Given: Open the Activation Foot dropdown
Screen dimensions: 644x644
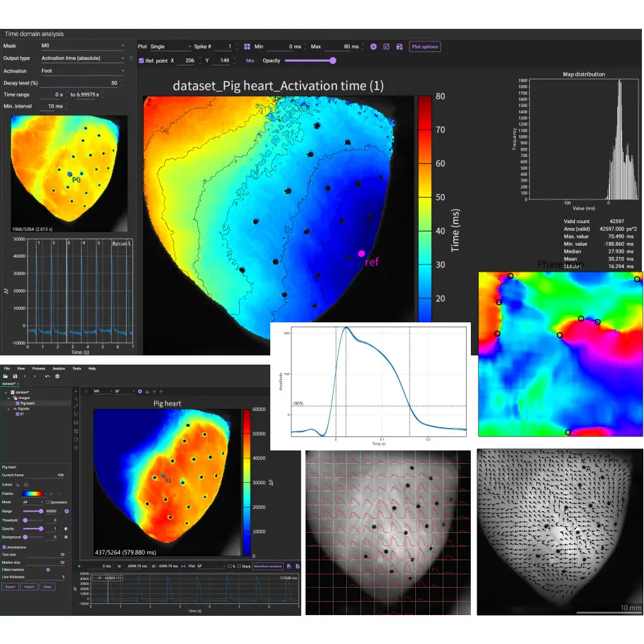Looking at the screenshot, I should click(82, 70).
